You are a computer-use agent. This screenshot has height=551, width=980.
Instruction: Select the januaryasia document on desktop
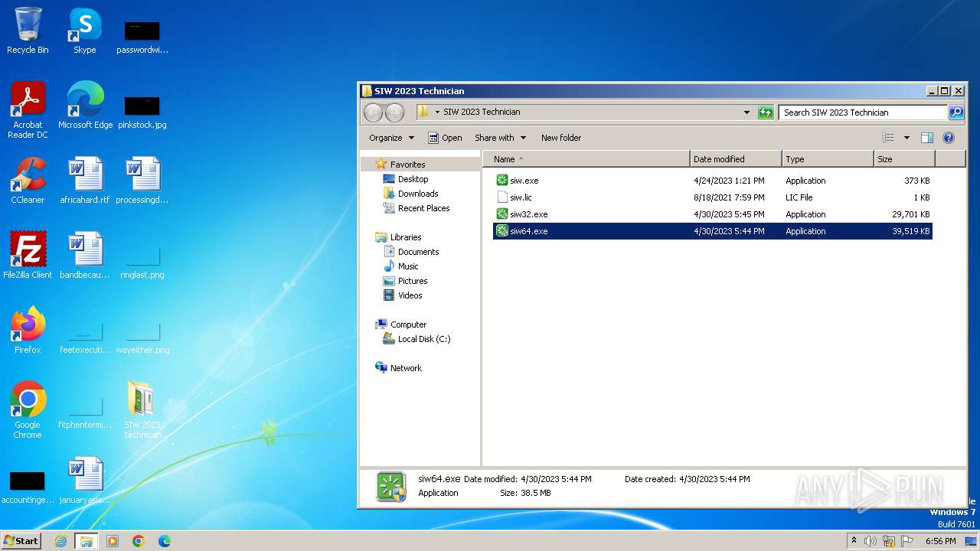pos(85,481)
